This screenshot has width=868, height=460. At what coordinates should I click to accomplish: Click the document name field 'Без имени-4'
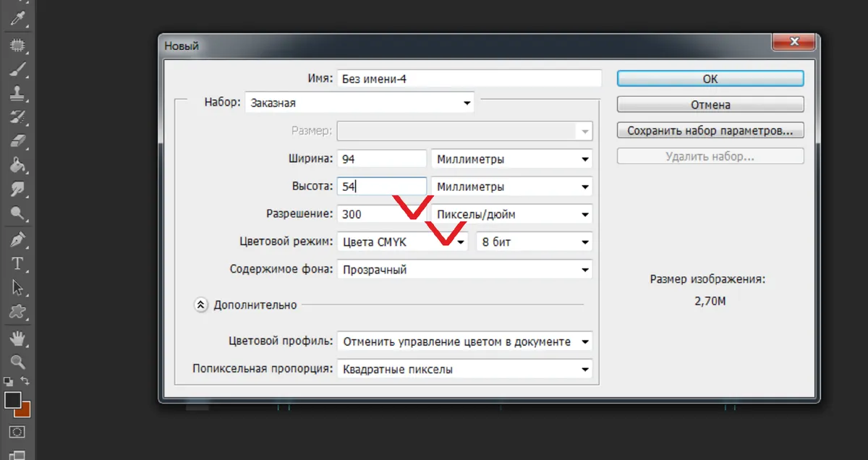coord(469,79)
